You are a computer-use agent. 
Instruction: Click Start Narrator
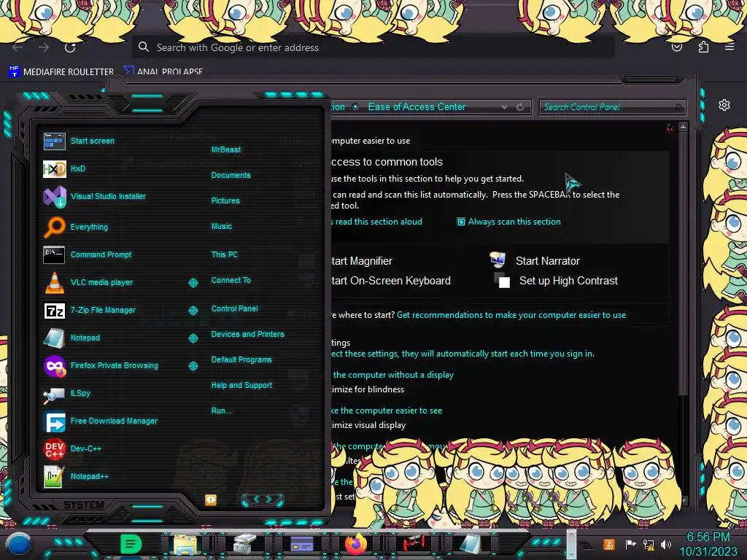[x=547, y=261]
